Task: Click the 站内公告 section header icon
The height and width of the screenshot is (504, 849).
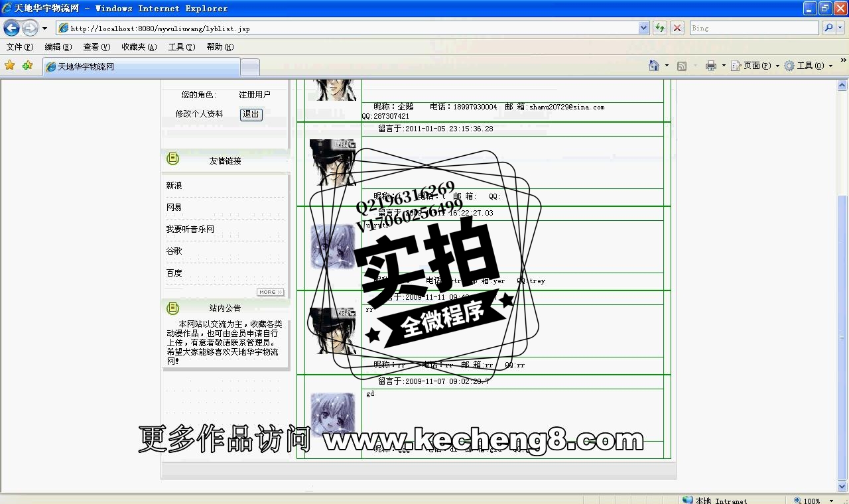Action: [x=173, y=308]
